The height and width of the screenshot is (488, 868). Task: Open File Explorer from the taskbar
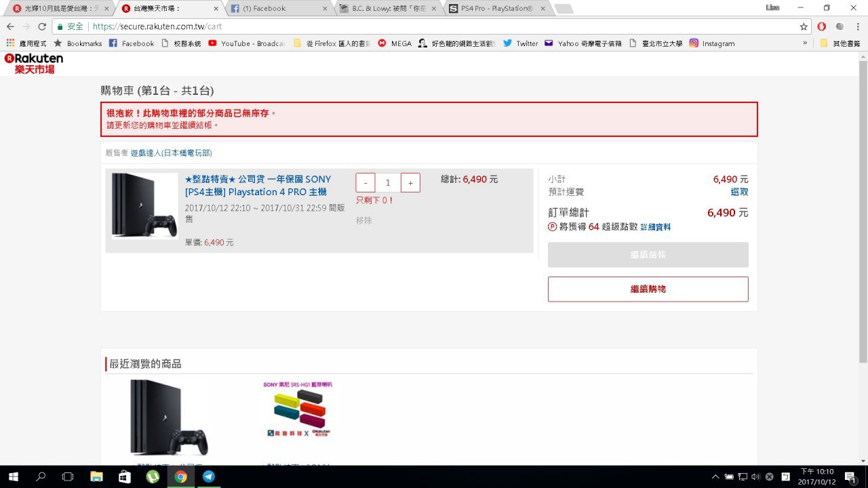point(96,476)
